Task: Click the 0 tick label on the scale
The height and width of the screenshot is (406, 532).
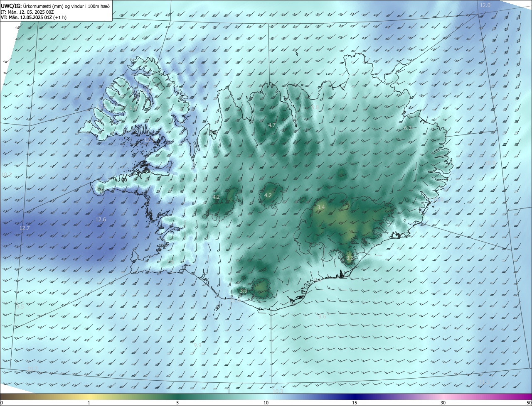Action: (2, 403)
